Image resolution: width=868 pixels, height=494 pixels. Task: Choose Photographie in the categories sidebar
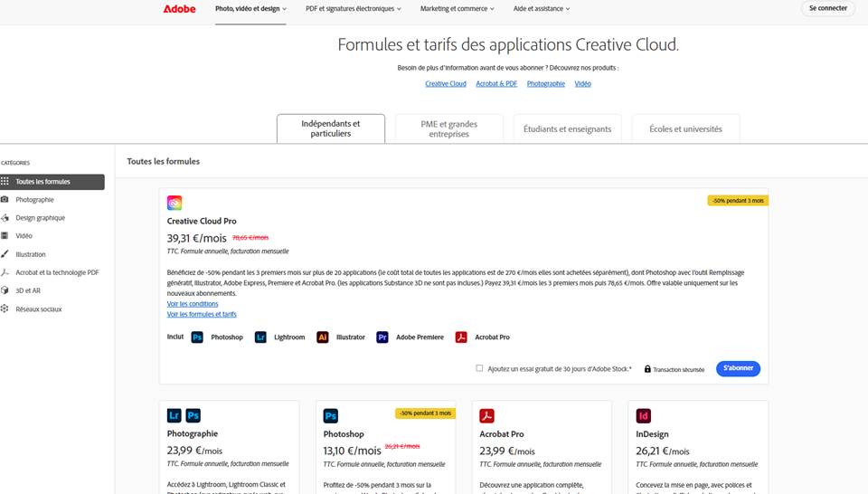point(34,200)
